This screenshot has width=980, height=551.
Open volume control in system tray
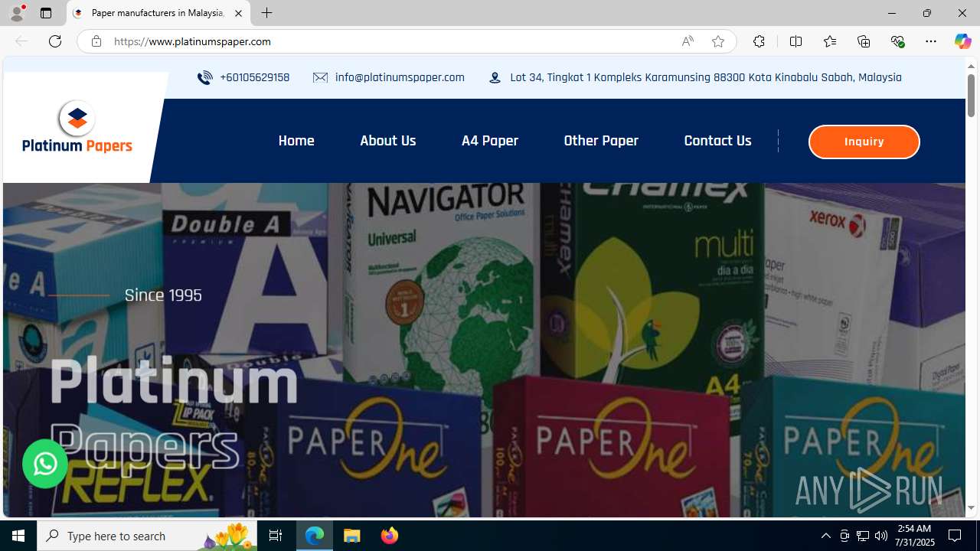pos(881,536)
